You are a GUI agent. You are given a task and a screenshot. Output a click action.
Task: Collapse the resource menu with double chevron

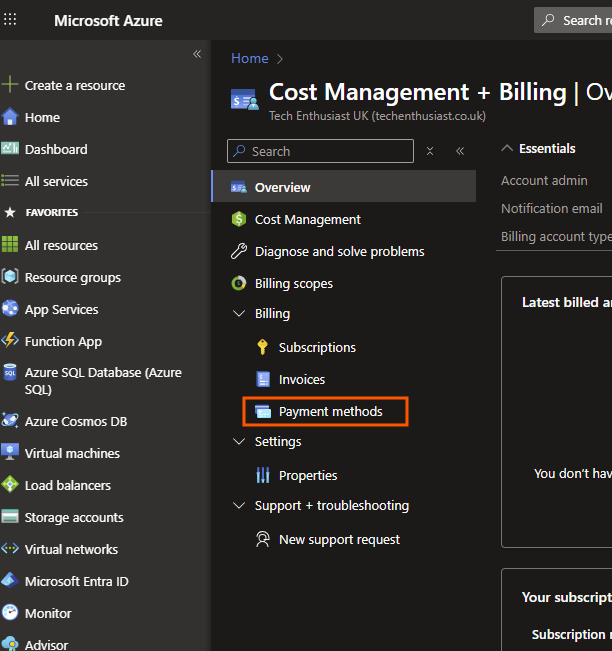(460, 151)
